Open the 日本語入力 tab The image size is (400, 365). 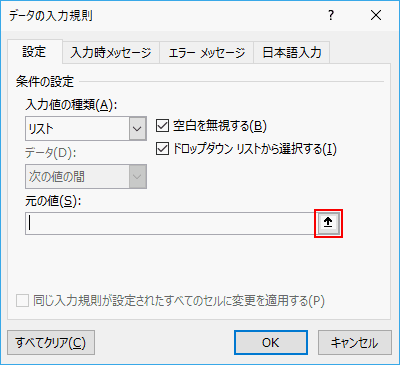click(292, 53)
